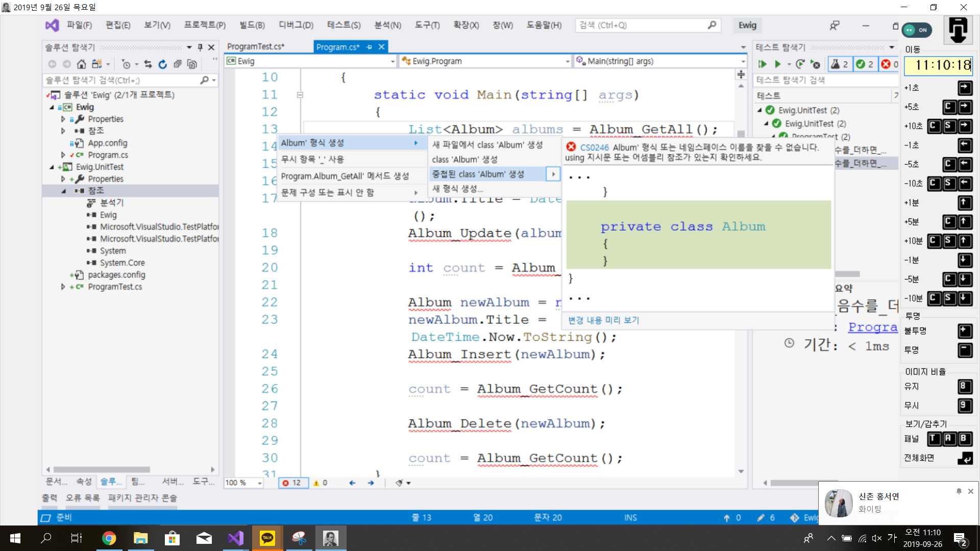Click the CS0246 error code link
This screenshot has height=551, width=980.
point(594,147)
